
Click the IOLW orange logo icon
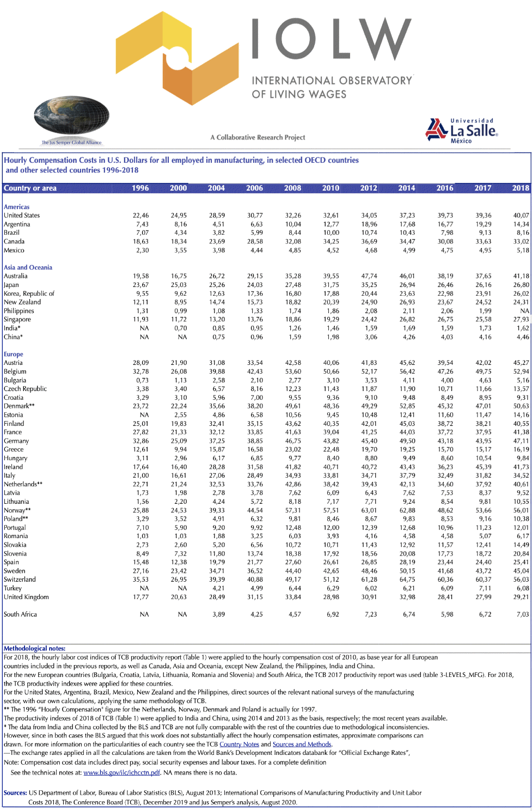[x=177, y=58]
